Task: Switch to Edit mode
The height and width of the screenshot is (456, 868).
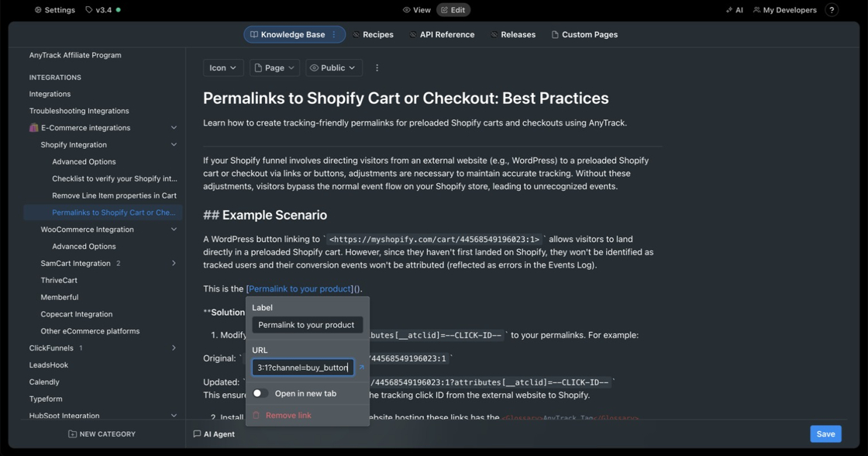Action: coord(453,10)
